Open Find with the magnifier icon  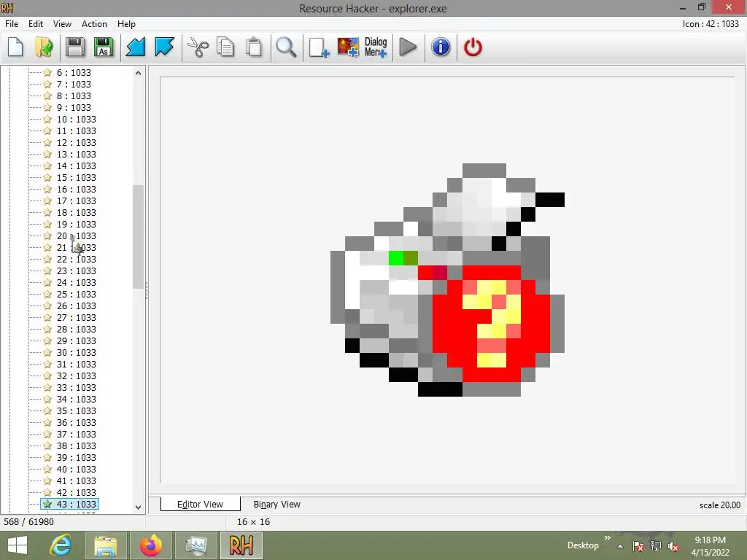(x=286, y=47)
